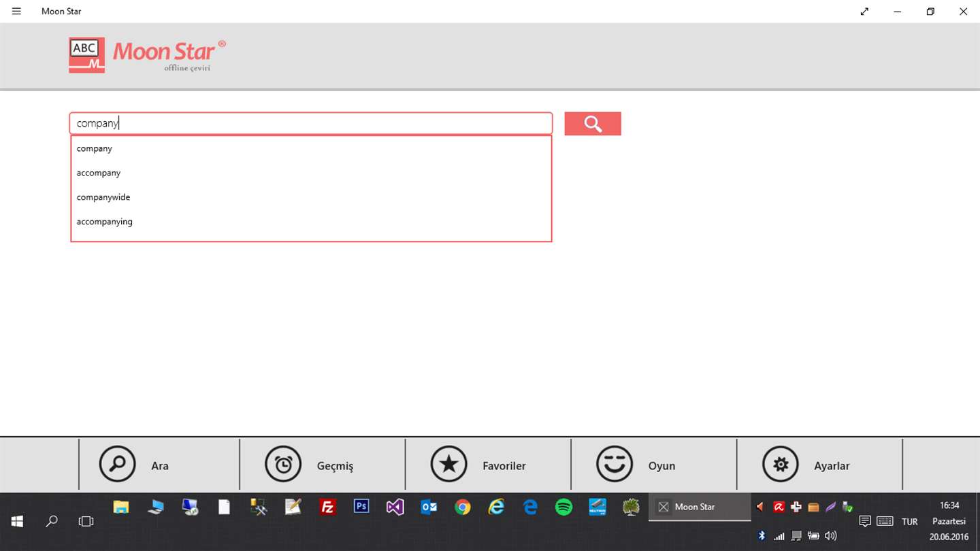Open the blank document icon on the taskbar
The height and width of the screenshot is (551, 980).
[x=224, y=507]
